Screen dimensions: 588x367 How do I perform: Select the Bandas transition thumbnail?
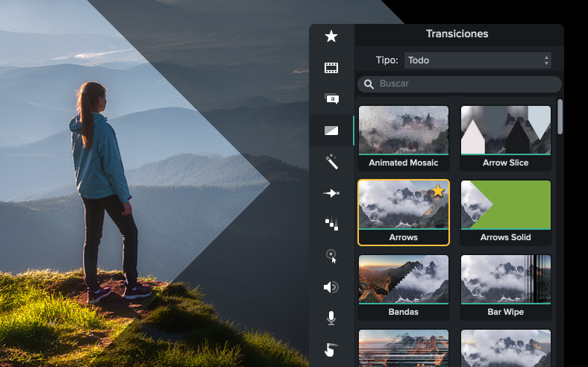404,279
